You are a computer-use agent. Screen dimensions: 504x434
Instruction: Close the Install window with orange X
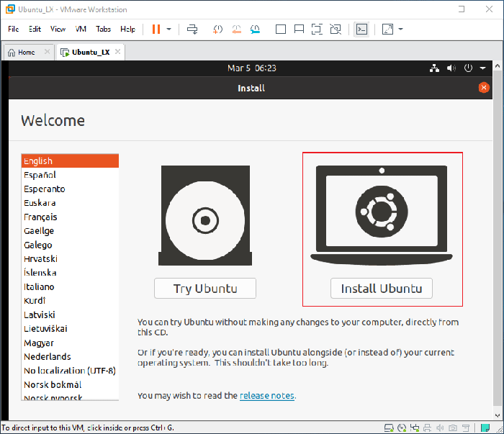[x=484, y=87]
